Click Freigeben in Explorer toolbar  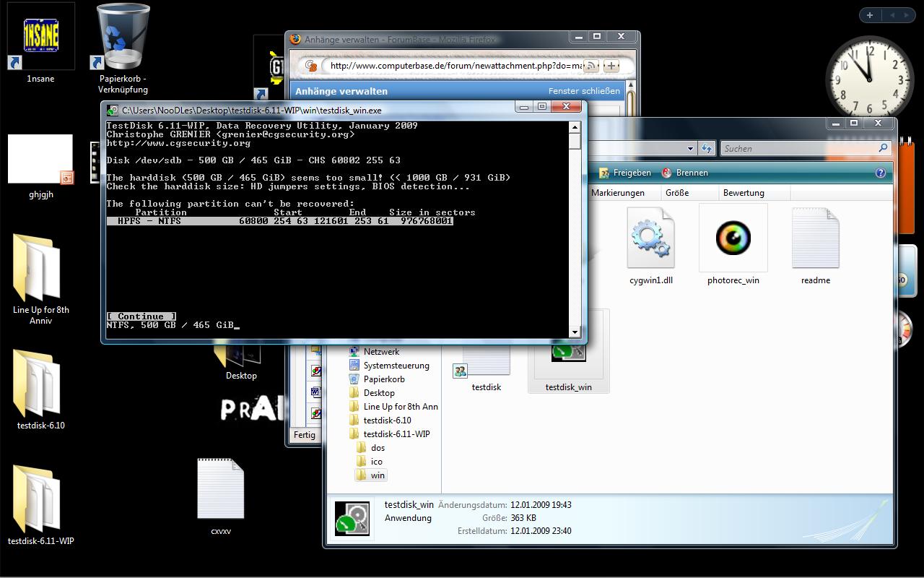pos(624,173)
